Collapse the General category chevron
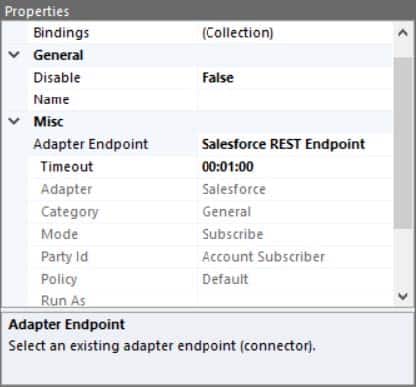Viewport: 416px width, 387px height. [14, 55]
